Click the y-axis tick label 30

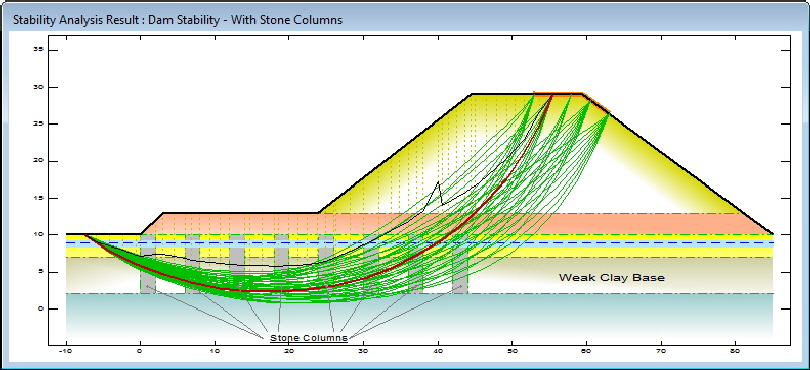(38, 87)
